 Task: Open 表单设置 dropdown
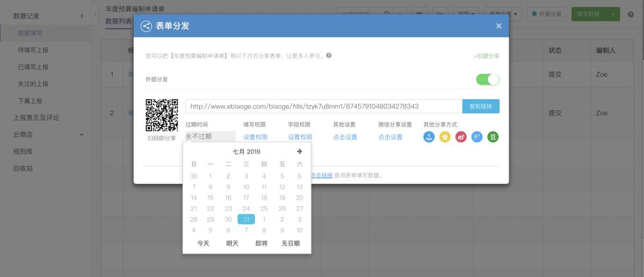coord(503,14)
